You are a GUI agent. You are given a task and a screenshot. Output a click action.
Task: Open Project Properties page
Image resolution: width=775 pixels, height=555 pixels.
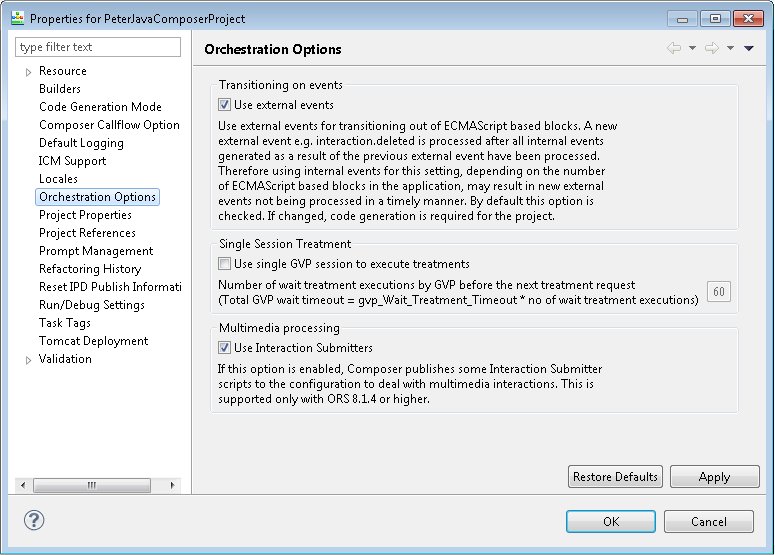86,215
